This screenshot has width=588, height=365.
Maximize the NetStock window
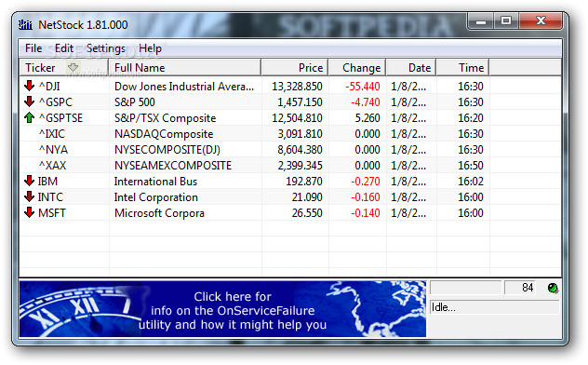click(506, 21)
